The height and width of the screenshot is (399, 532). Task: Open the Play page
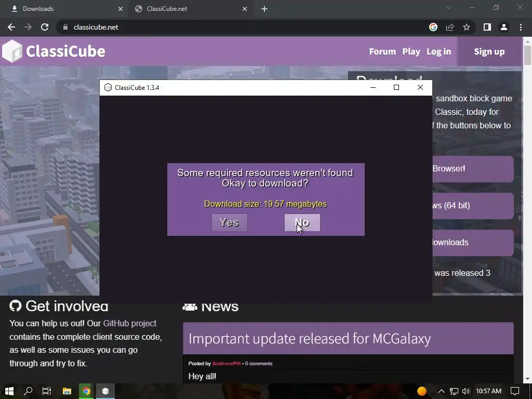[x=411, y=51]
